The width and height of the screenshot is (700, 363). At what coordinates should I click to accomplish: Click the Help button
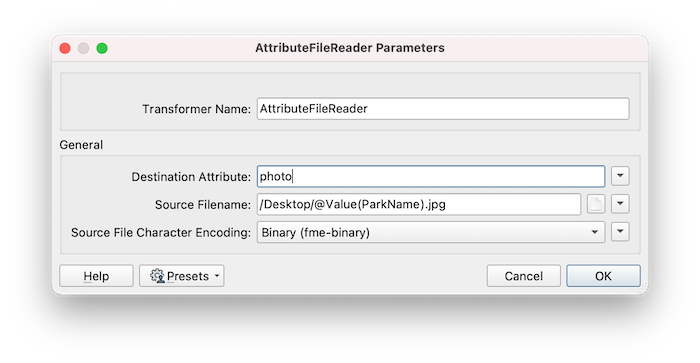(96, 276)
